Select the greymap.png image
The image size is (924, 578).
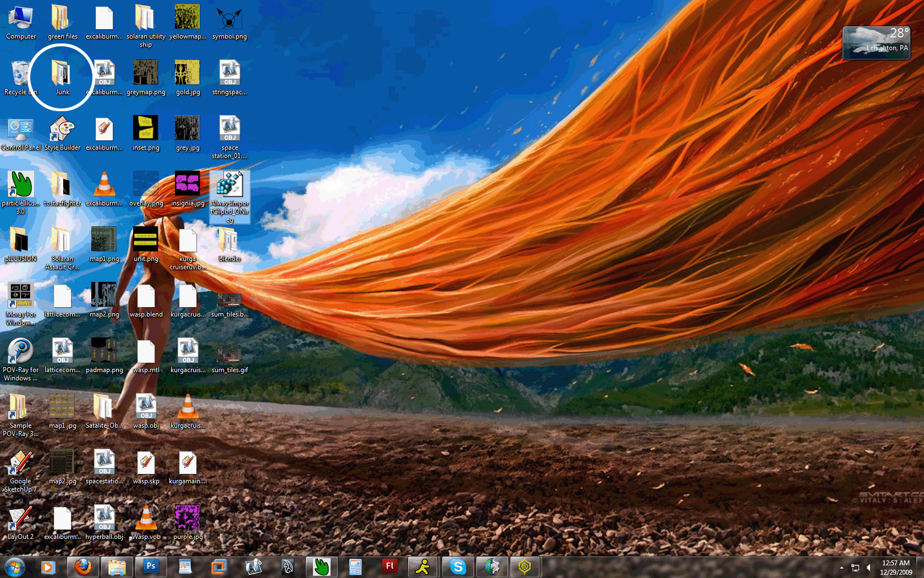[x=146, y=78]
